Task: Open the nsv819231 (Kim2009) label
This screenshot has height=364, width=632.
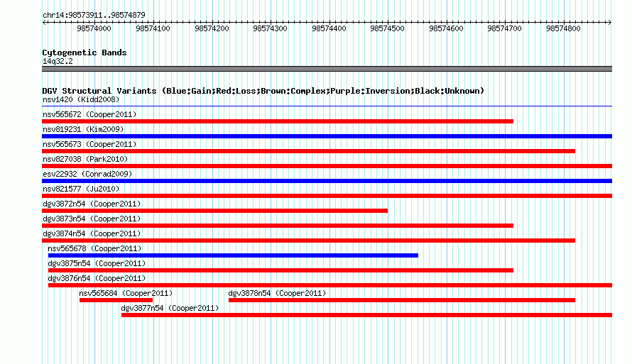Action: coord(83,129)
